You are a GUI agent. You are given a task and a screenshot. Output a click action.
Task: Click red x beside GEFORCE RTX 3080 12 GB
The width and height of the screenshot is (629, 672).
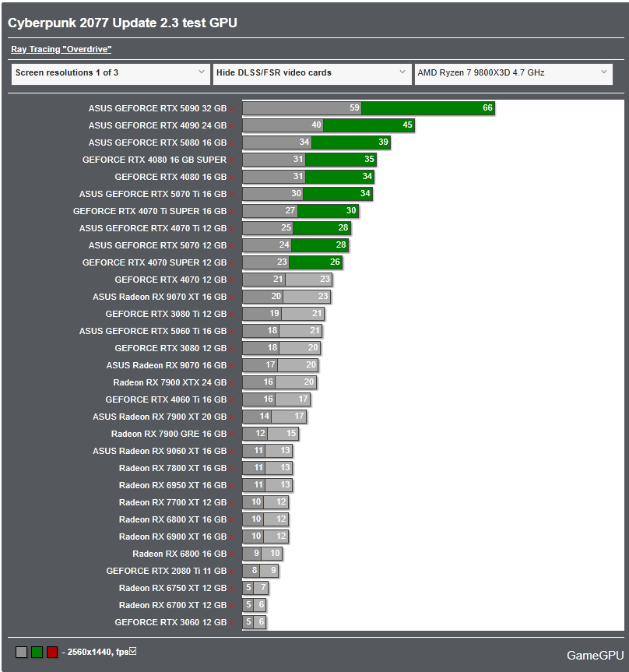pos(232,349)
